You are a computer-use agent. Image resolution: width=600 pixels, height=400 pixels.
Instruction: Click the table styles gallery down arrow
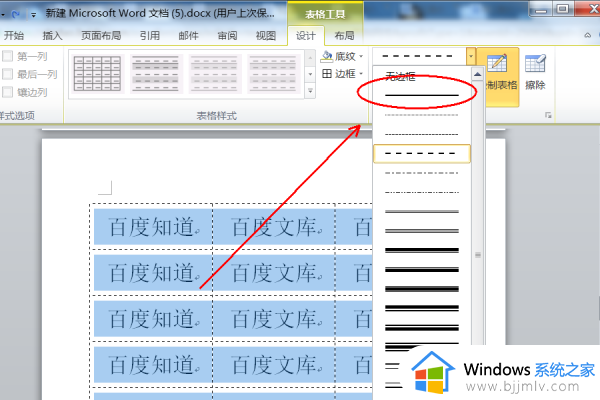tap(310, 74)
